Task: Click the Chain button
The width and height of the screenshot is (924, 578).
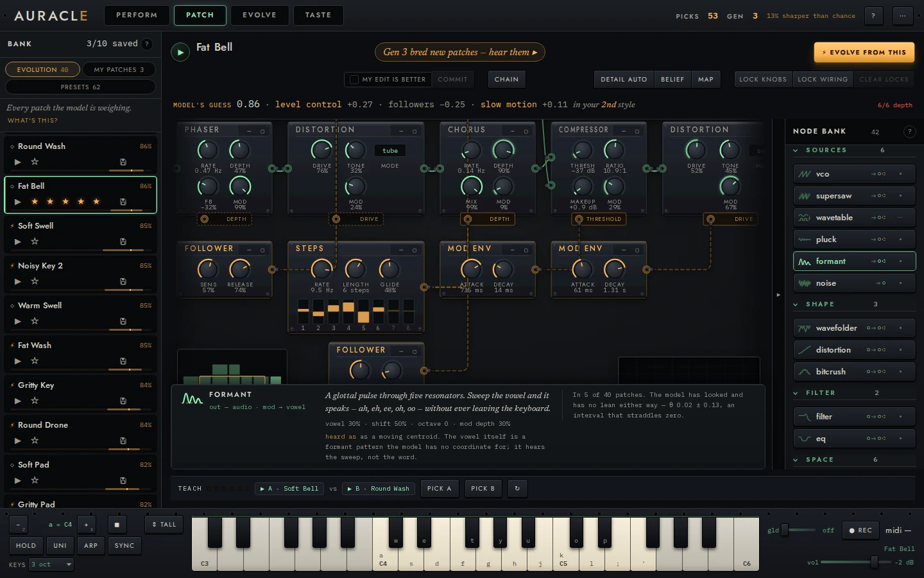Action: tap(506, 80)
